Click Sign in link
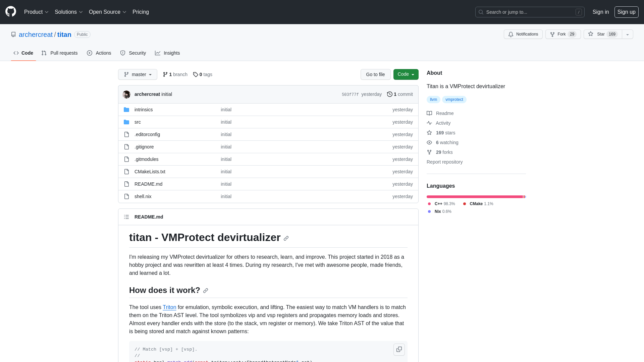 click(x=601, y=12)
